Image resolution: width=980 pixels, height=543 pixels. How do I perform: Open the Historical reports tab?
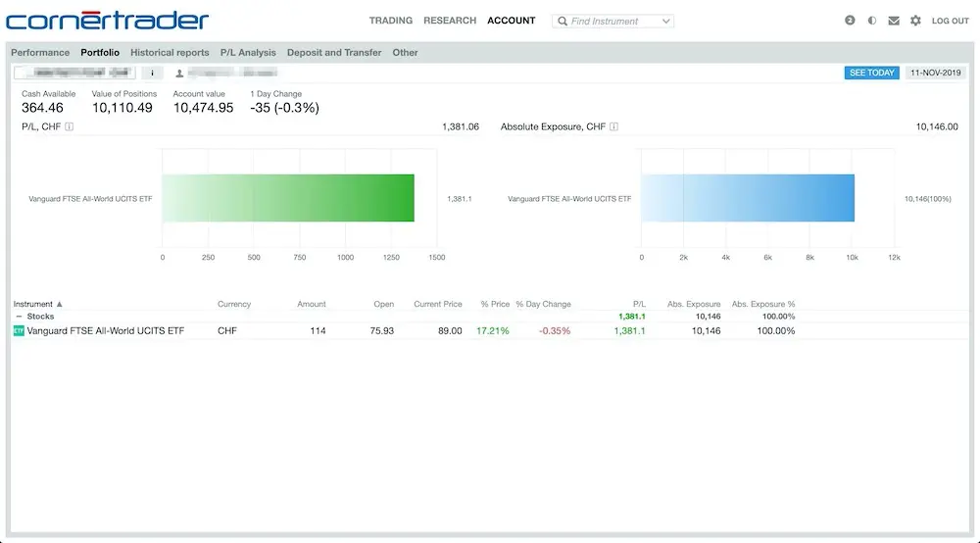click(170, 53)
